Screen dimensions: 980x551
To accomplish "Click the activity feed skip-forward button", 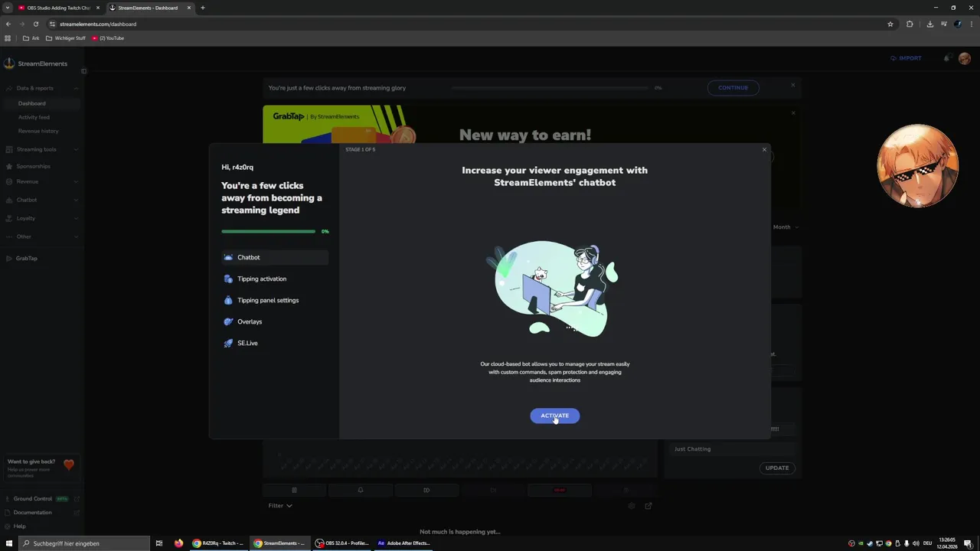I will pos(426,490).
